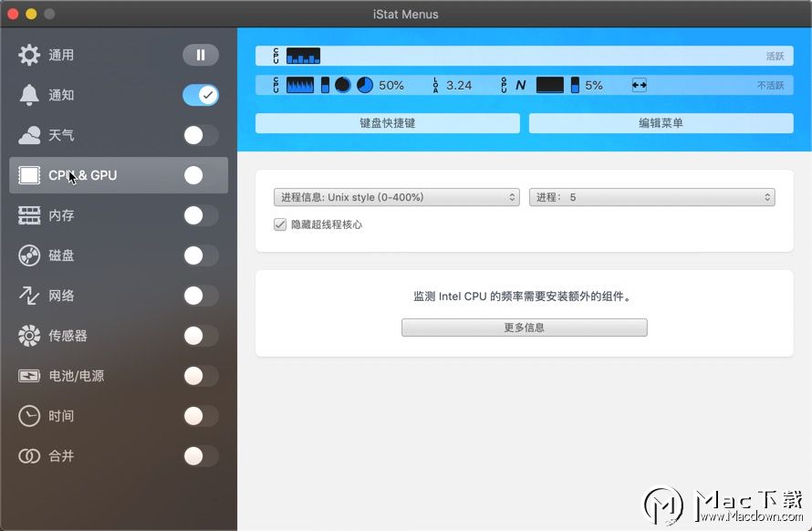812x531 pixels.
Task: Click the 3.24 load average value
Action: [x=459, y=85]
